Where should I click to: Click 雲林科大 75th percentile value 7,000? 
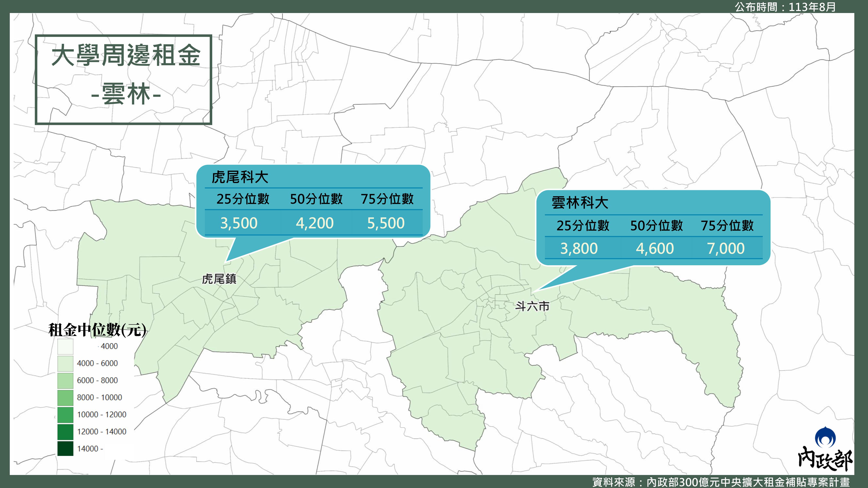click(x=725, y=249)
